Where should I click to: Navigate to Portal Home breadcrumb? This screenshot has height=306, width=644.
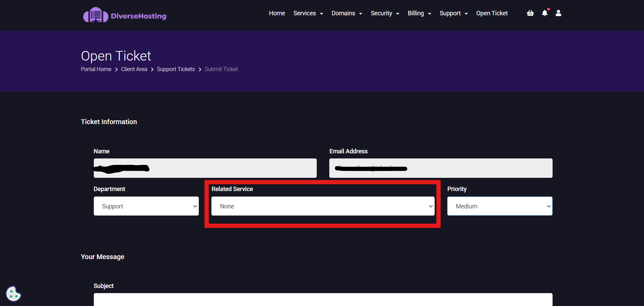pos(96,69)
